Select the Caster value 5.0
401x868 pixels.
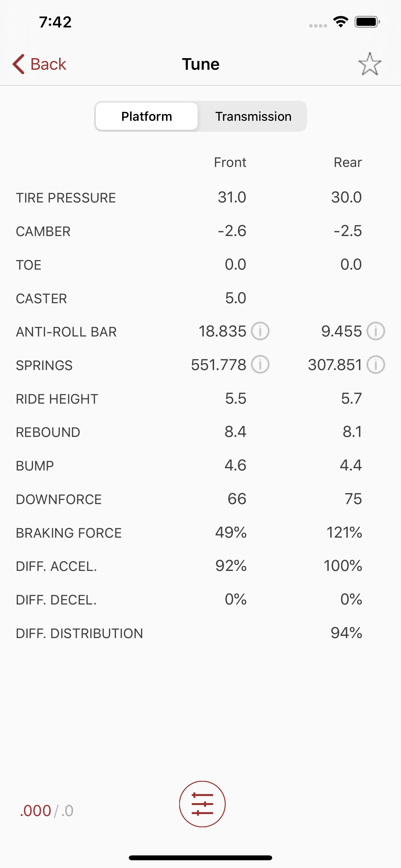(x=235, y=298)
